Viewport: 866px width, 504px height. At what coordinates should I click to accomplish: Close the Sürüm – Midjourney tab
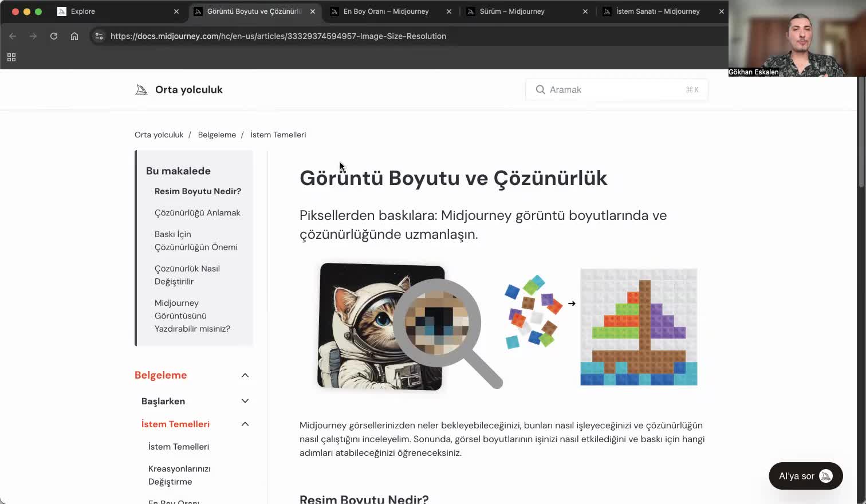[x=585, y=11]
